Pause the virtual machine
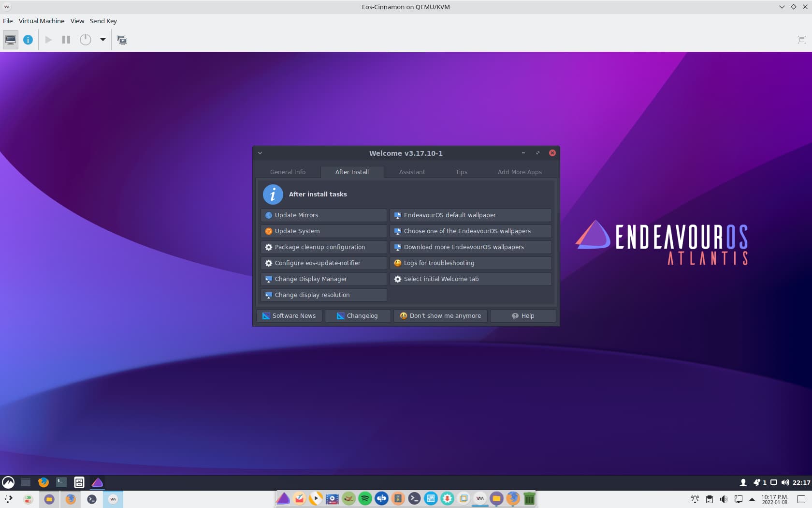812x508 pixels. tap(66, 40)
